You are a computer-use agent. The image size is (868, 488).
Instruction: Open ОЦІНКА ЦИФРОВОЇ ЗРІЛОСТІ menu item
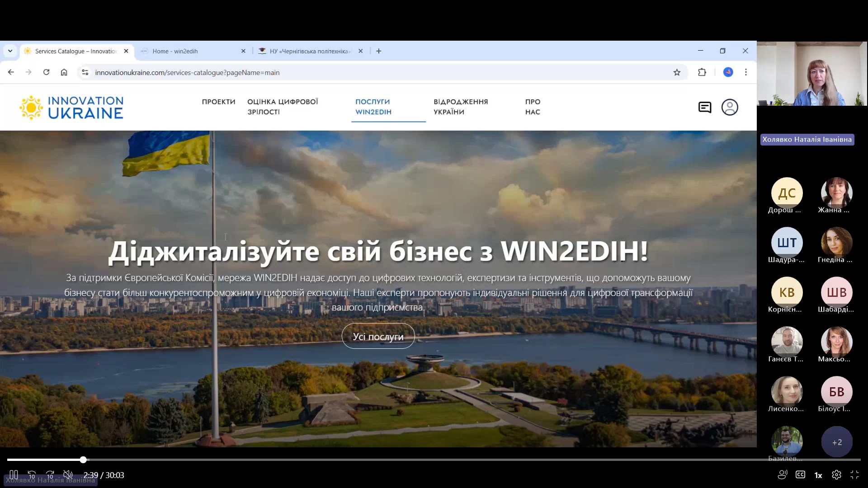[x=283, y=107]
